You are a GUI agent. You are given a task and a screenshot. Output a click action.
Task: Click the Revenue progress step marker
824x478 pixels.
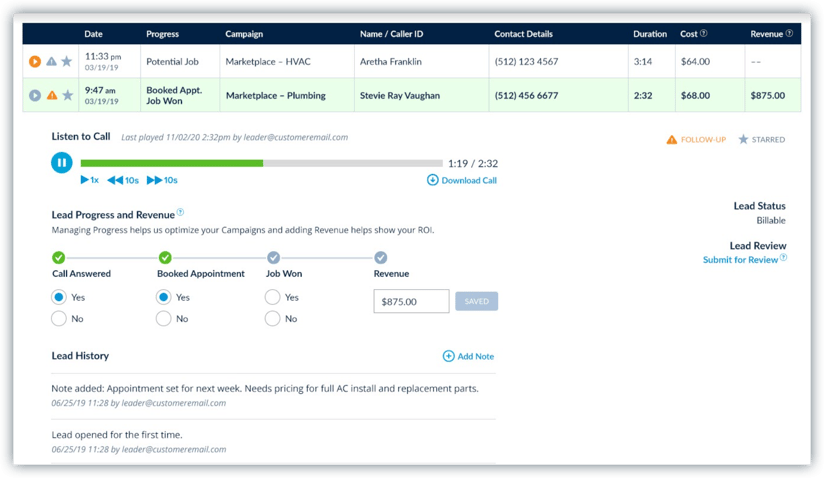click(x=380, y=257)
